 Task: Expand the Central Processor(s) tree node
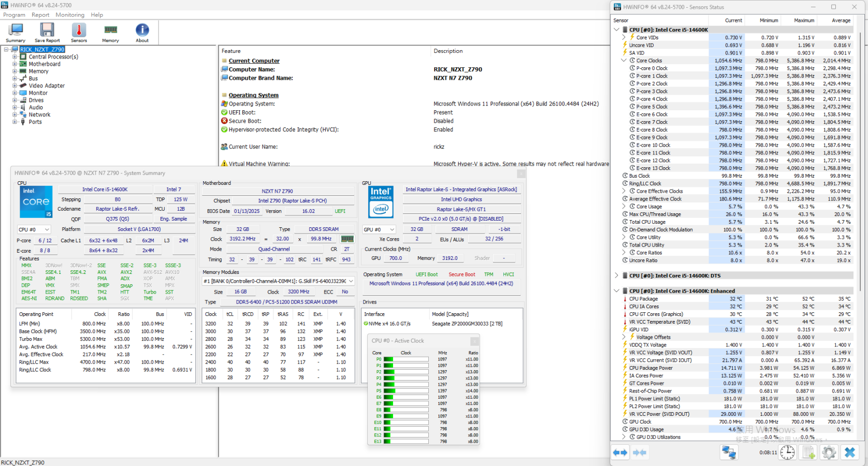click(x=15, y=57)
